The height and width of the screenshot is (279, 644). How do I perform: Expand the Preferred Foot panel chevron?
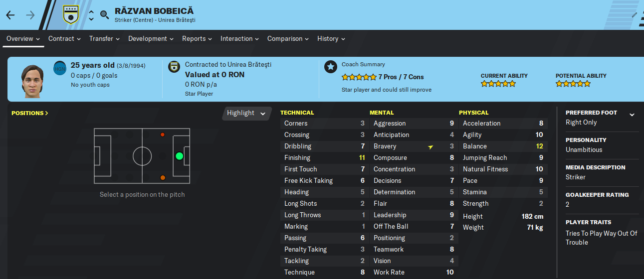(632, 115)
